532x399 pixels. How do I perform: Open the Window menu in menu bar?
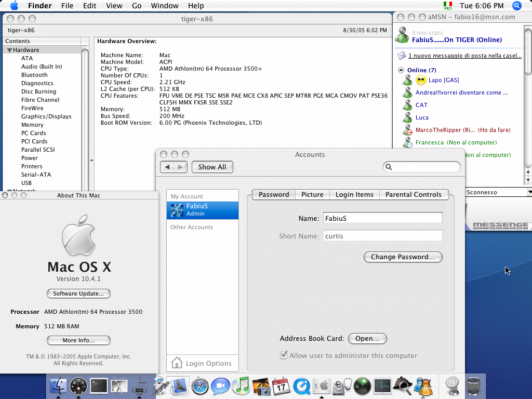point(164,6)
